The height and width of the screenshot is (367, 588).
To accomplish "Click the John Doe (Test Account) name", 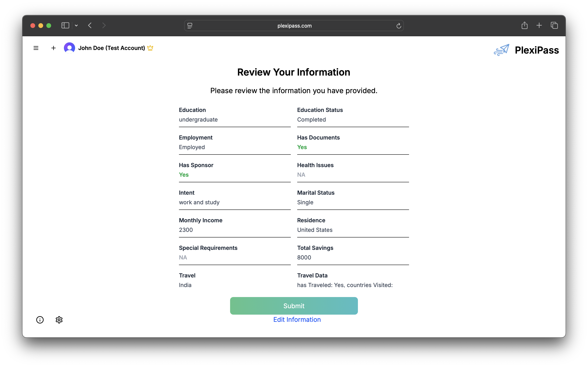I will (111, 48).
